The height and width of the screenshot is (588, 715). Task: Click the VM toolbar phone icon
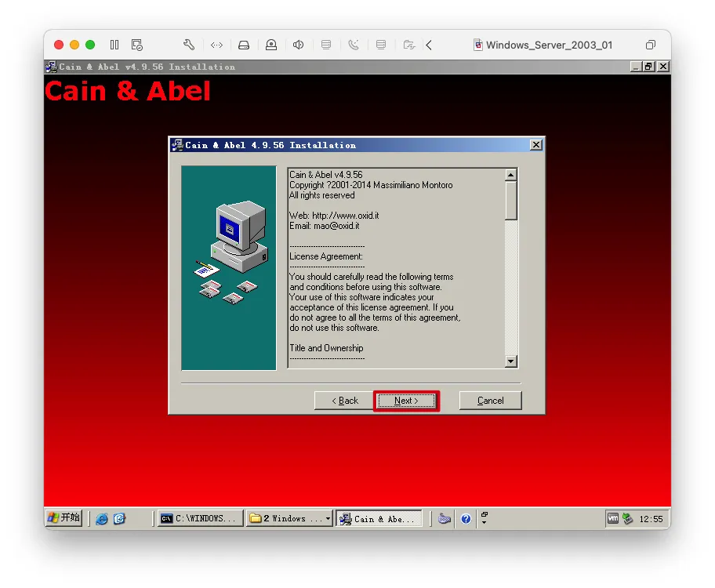click(354, 45)
